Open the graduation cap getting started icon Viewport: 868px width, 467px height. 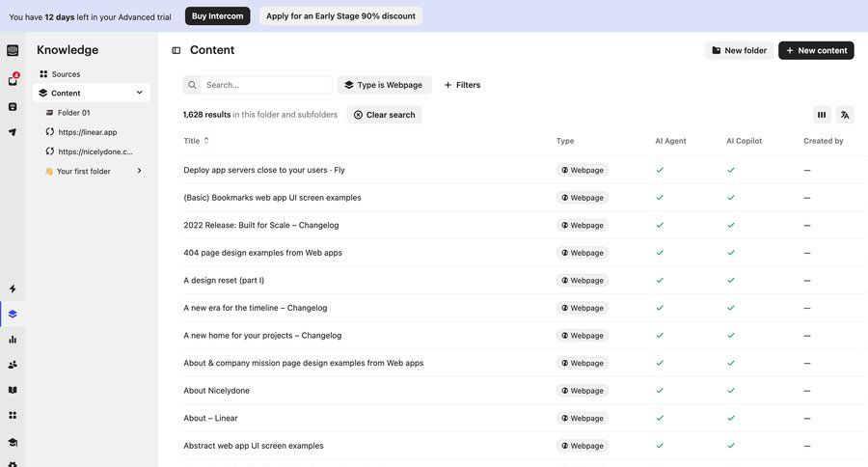point(13,442)
